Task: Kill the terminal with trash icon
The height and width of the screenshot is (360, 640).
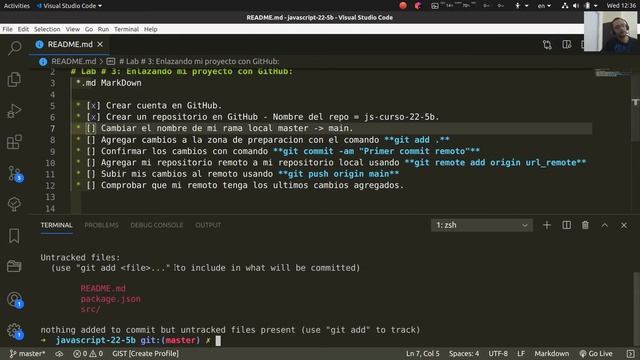Action: [585, 225]
